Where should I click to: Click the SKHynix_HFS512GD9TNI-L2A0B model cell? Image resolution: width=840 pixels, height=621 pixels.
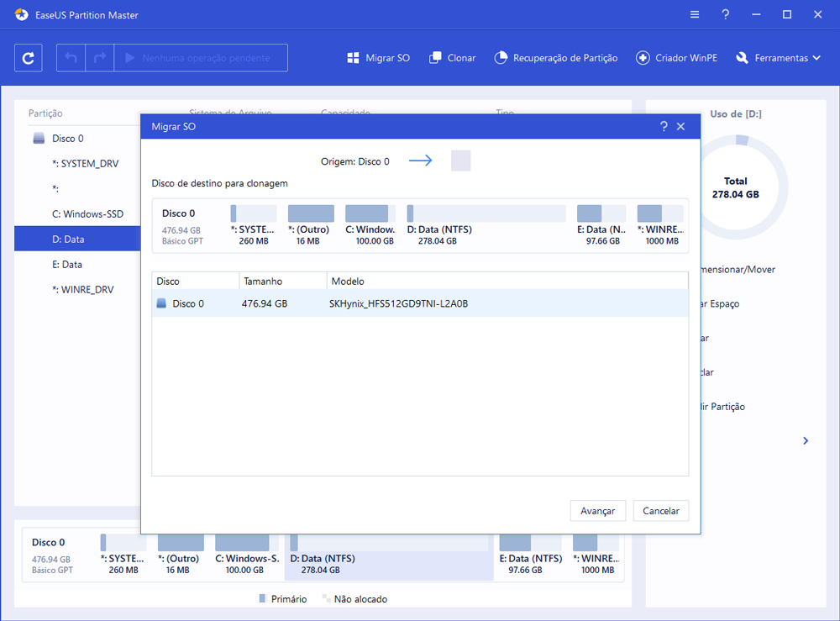click(398, 304)
